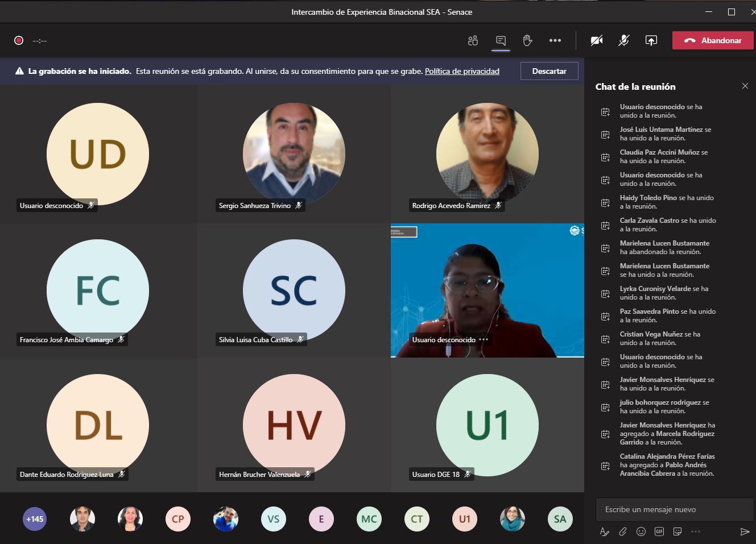This screenshot has width=756, height=544.
Task: Attach a file to chat message
Action: (x=623, y=531)
